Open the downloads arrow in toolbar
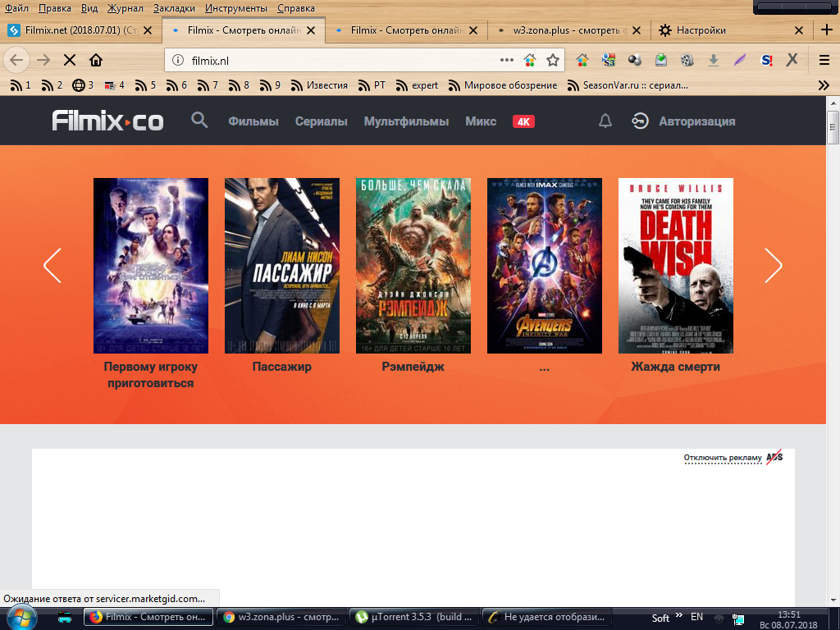 [714, 60]
